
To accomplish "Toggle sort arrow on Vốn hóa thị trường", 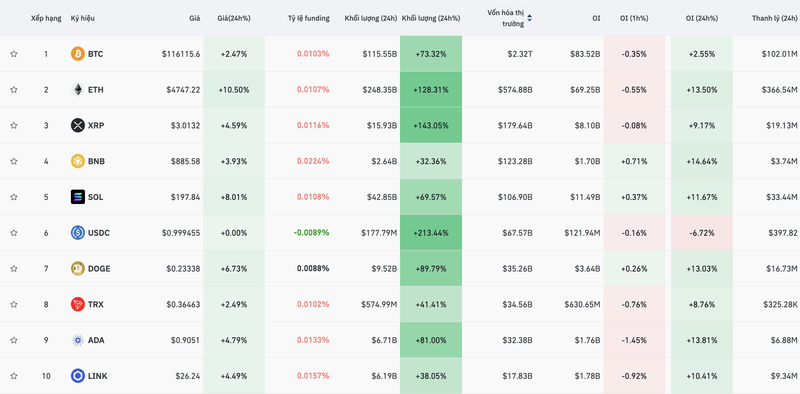I will tap(530, 18).
